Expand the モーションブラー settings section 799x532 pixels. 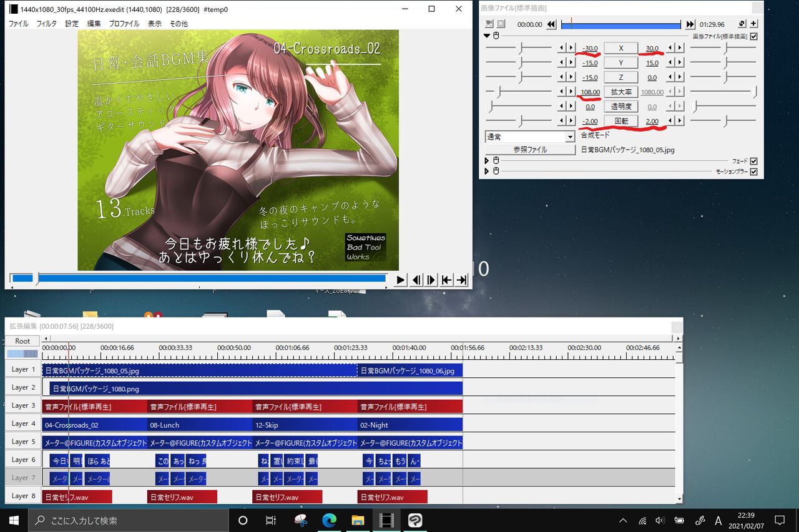click(x=488, y=171)
